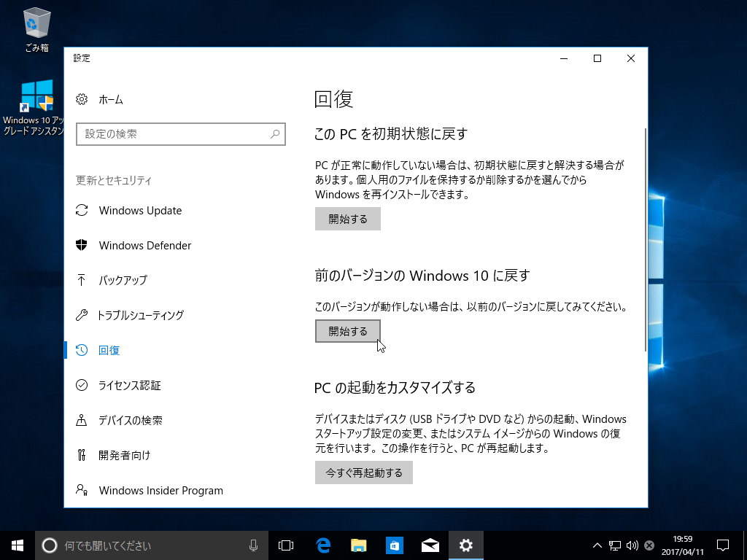Open Windows Defender settings
Screen dimensions: 747x560
[x=144, y=245]
